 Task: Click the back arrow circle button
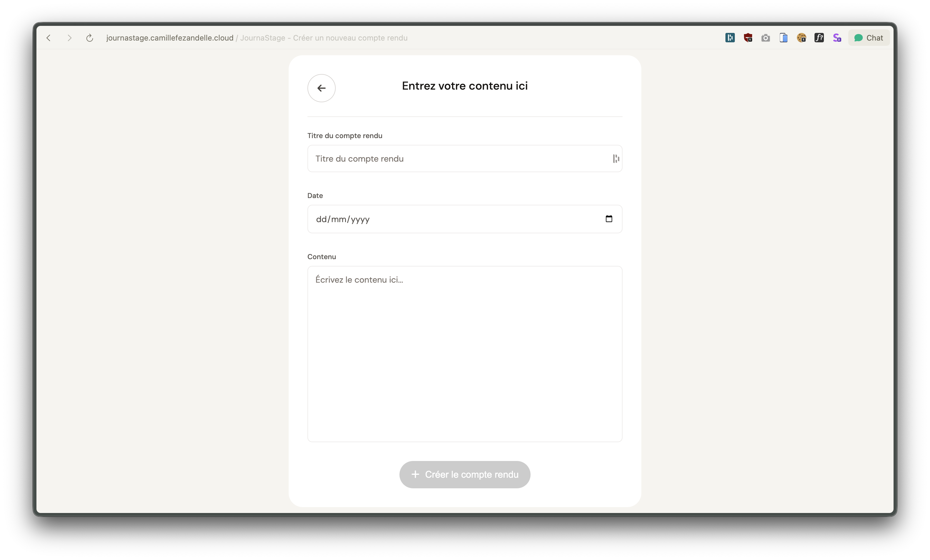(x=321, y=88)
